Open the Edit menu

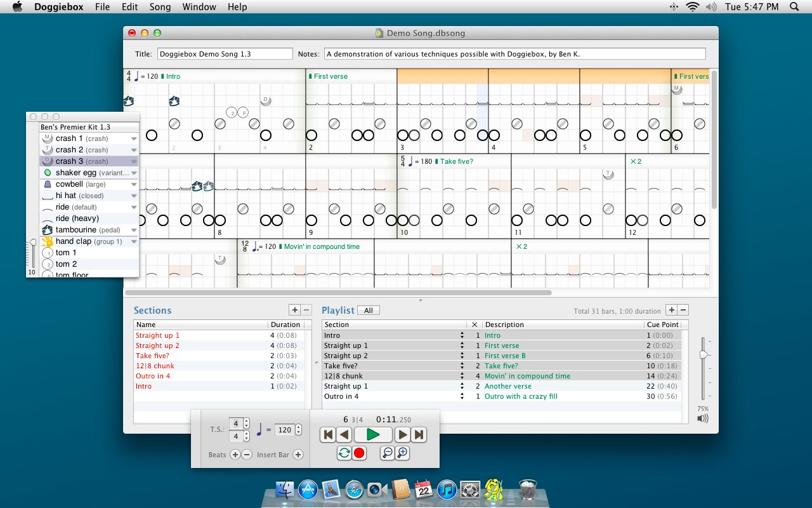pyautogui.click(x=130, y=7)
